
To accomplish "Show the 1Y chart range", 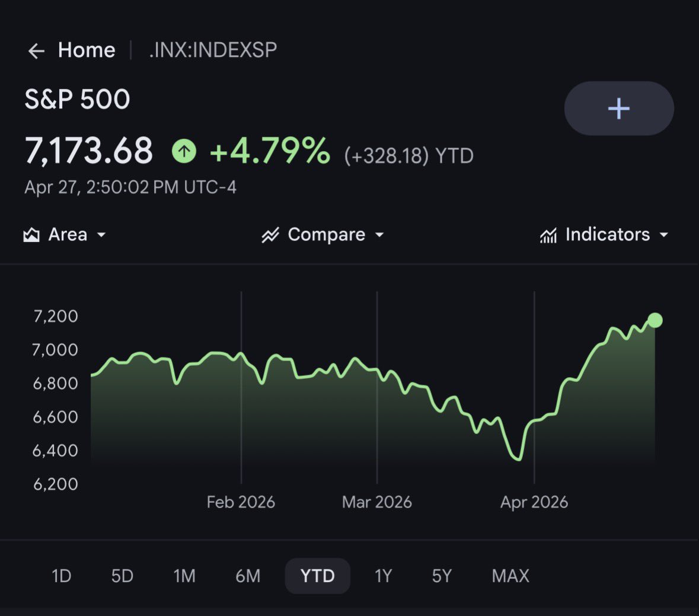I will pos(383,576).
